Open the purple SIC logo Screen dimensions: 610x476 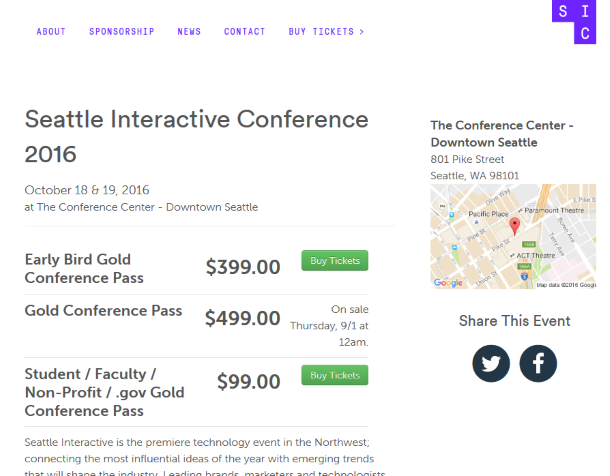point(574,22)
